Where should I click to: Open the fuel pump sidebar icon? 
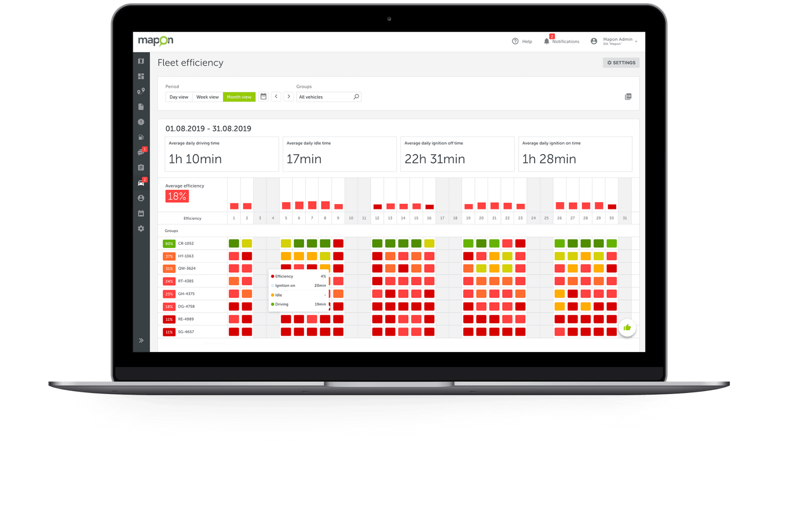(x=141, y=137)
